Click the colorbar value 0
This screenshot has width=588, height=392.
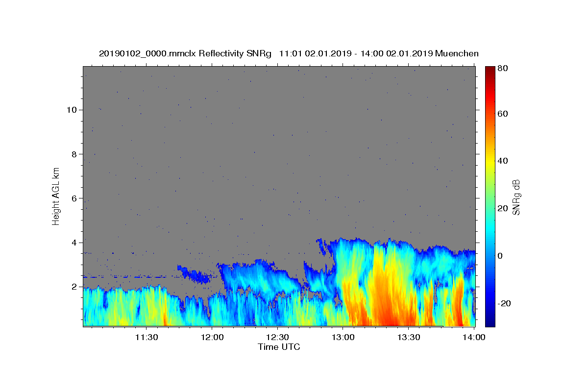[x=501, y=256]
